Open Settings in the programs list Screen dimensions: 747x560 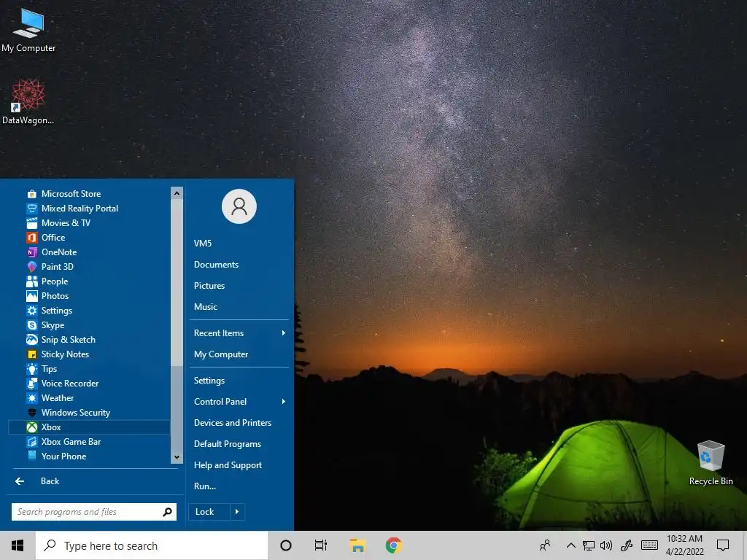click(x=89, y=311)
